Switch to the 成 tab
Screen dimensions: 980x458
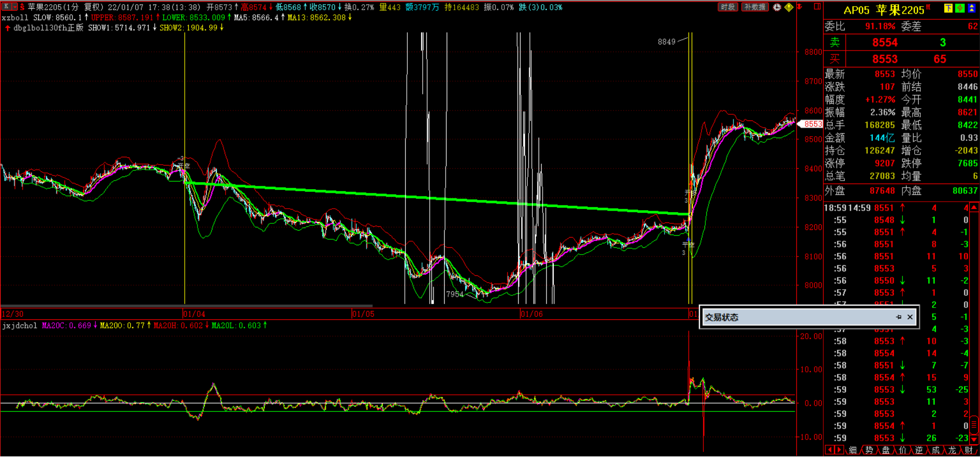pyautogui.click(x=936, y=450)
